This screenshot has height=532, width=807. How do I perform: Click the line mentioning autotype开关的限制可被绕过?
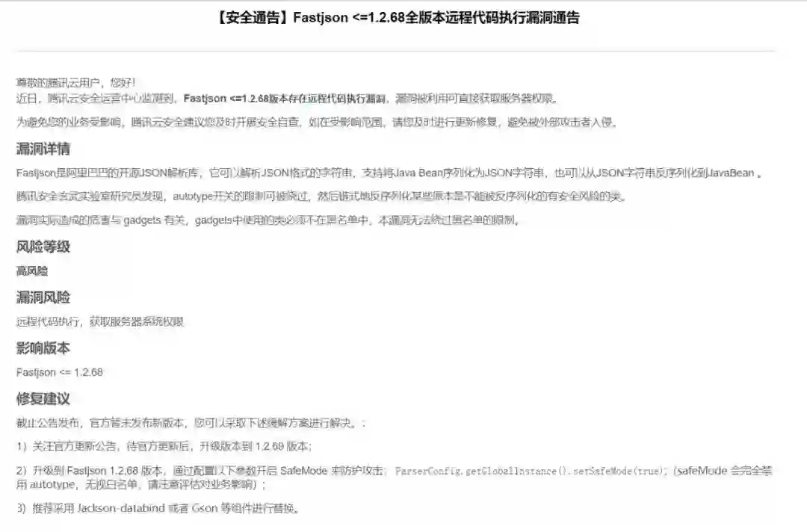click(321, 197)
